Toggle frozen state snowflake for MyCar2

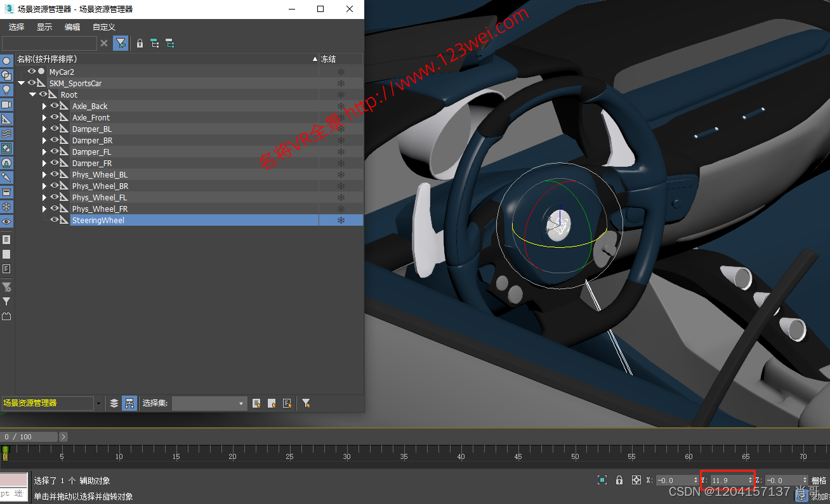pyautogui.click(x=341, y=72)
